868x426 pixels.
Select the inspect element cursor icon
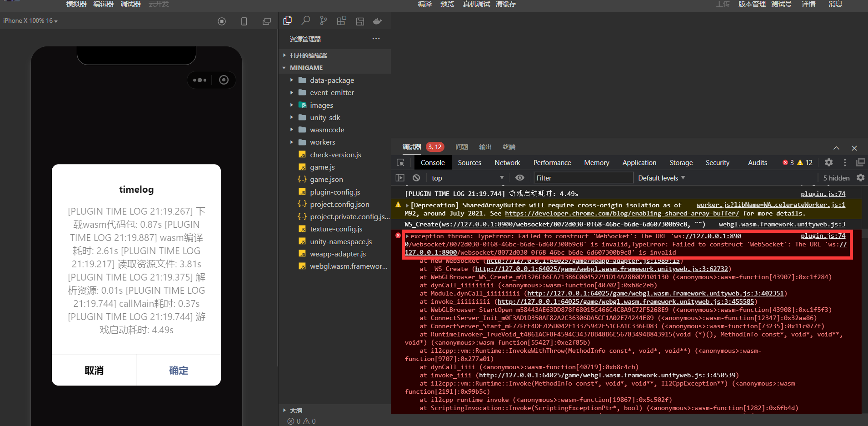(x=401, y=163)
